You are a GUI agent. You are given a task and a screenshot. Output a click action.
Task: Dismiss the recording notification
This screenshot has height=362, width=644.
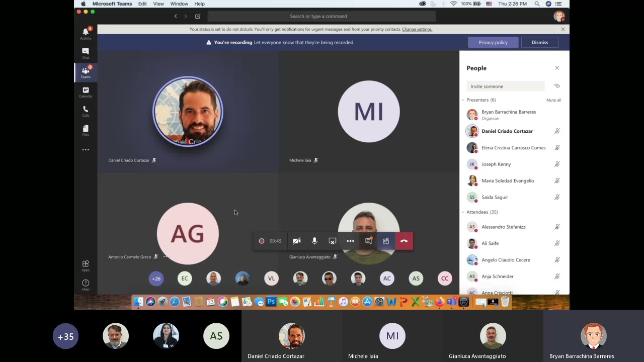click(x=540, y=42)
